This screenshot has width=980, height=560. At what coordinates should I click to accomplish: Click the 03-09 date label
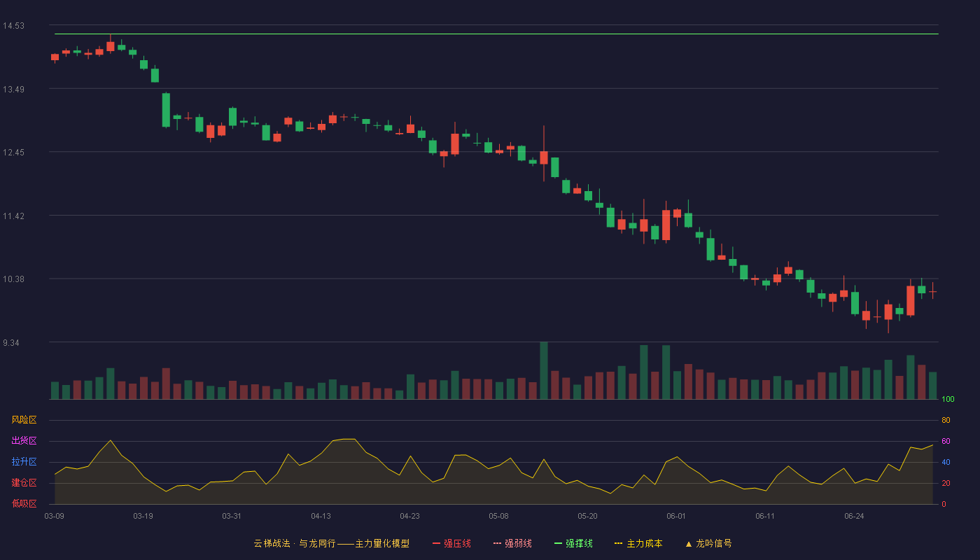[55, 516]
